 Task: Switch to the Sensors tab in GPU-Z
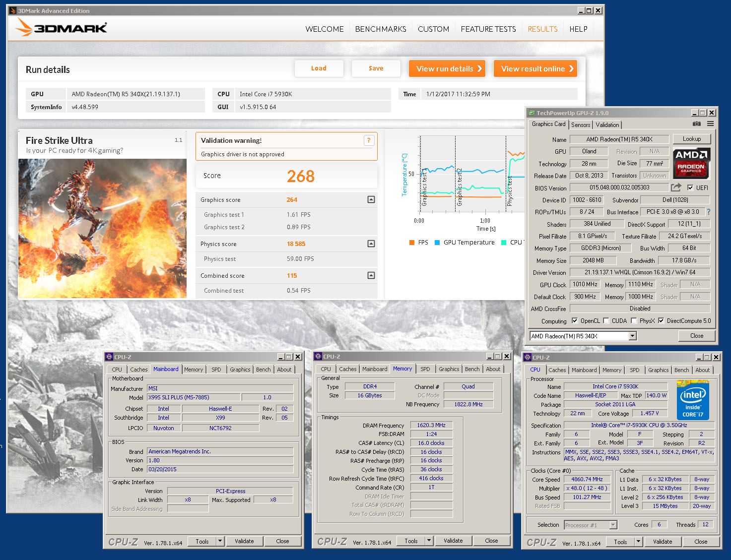[x=581, y=125]
